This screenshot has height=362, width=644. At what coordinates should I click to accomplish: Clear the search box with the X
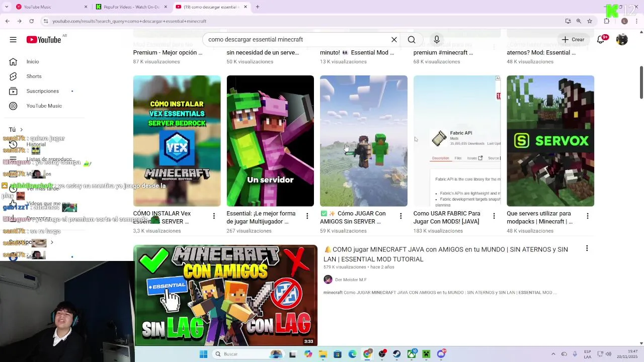pyautogui.click(x=394, y=40)
